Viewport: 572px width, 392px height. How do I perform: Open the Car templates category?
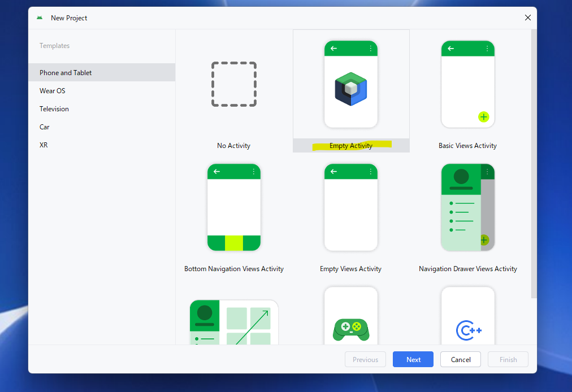[x=102, y=127]
